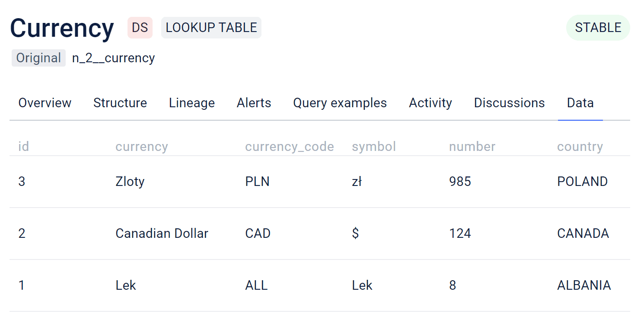Viewport: 644px width, 336px height.
Task: Select the Data tab
Action: (580, 103)
